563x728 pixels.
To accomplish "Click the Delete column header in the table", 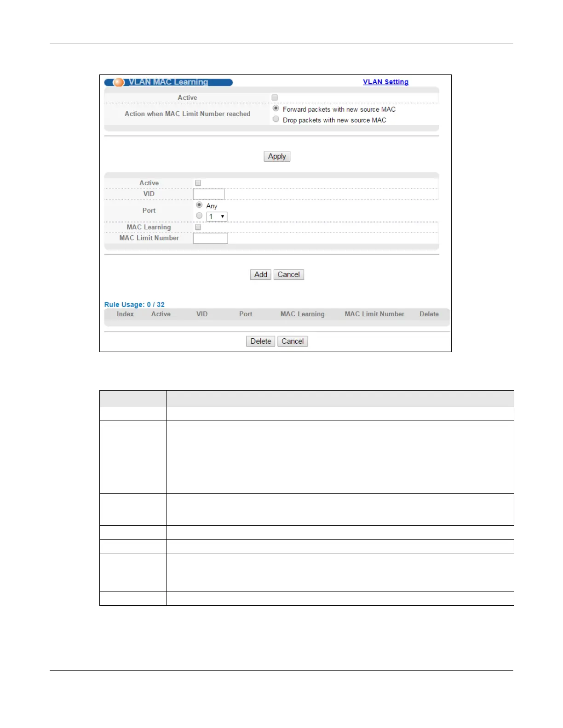I will click(x=429, y=314).
